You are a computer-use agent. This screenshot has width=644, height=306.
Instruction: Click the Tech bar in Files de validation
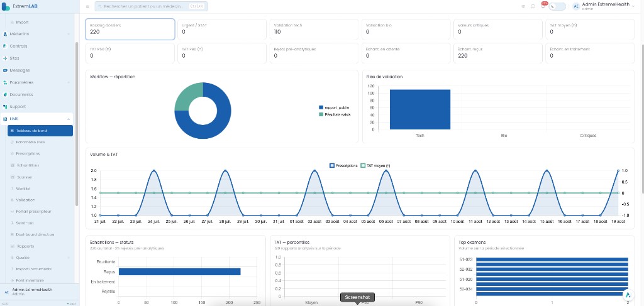point(419,109)
